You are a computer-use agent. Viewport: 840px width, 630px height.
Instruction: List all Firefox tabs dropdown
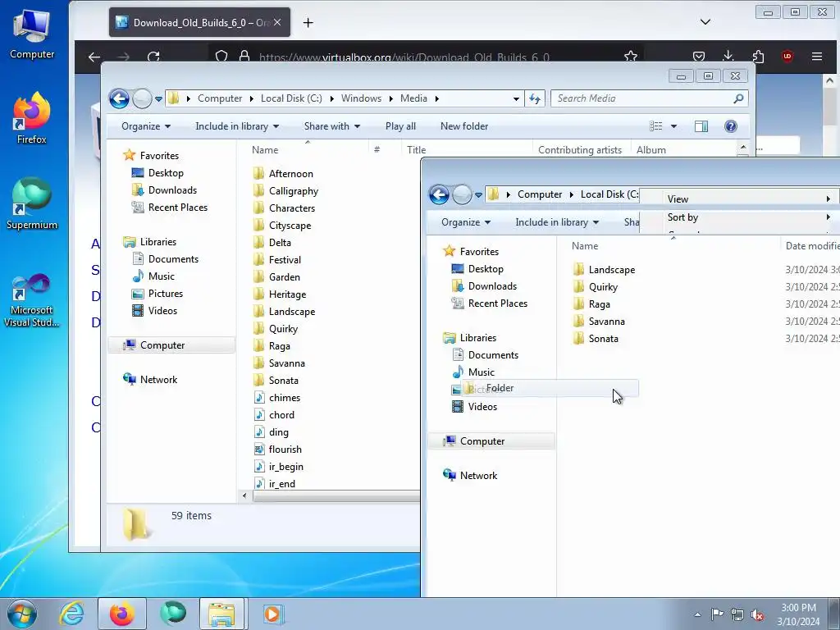coord(705,22)
